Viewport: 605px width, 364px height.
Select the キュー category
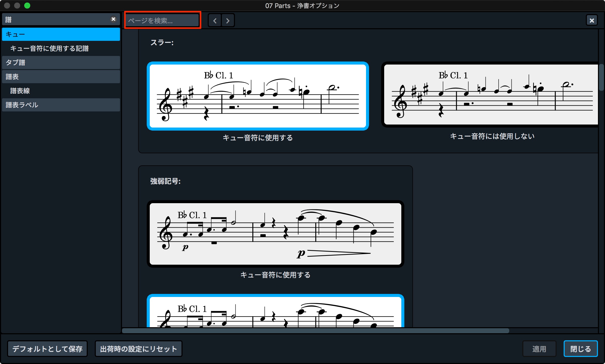[61, 34]
